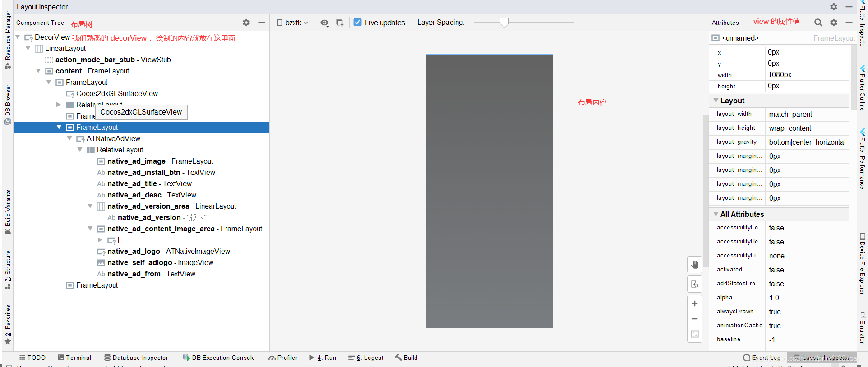Collapse the LinearLayout node

(28, 48)
